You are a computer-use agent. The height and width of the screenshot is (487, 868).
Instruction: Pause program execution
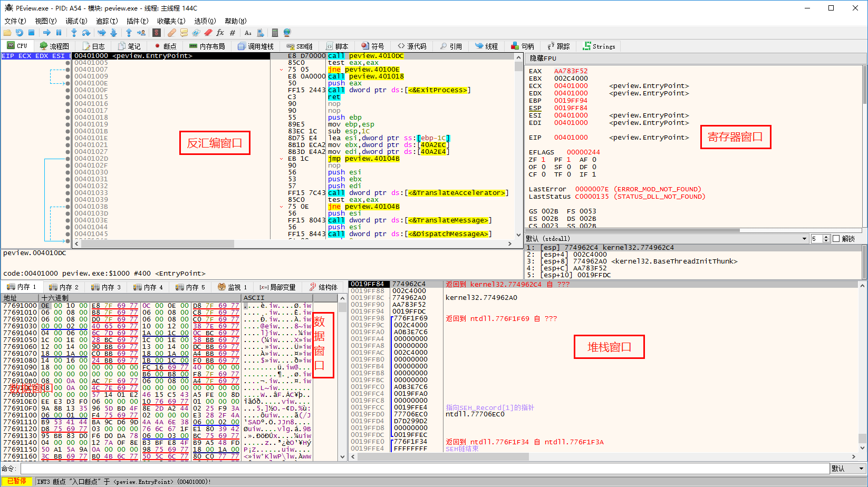coord(59,33)
